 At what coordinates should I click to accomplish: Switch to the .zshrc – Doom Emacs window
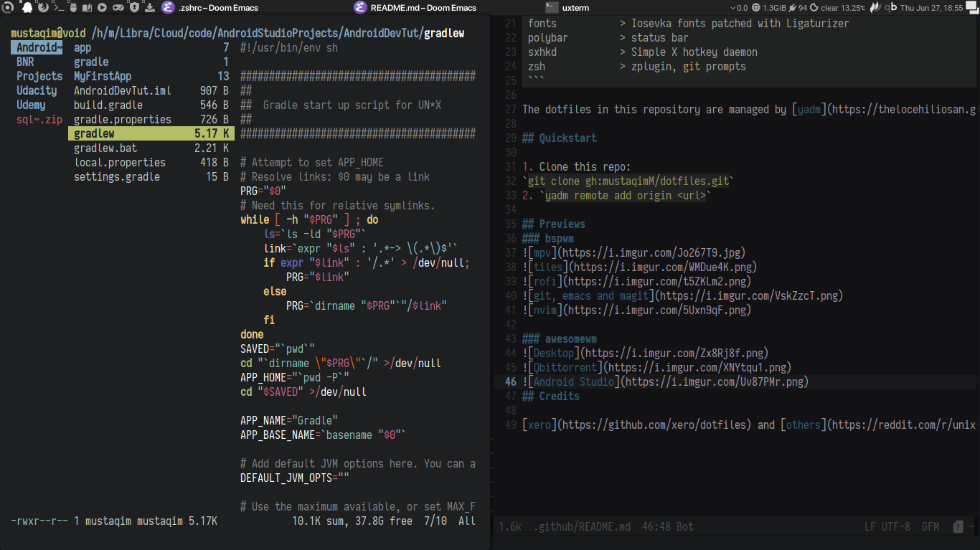point(210,8)
